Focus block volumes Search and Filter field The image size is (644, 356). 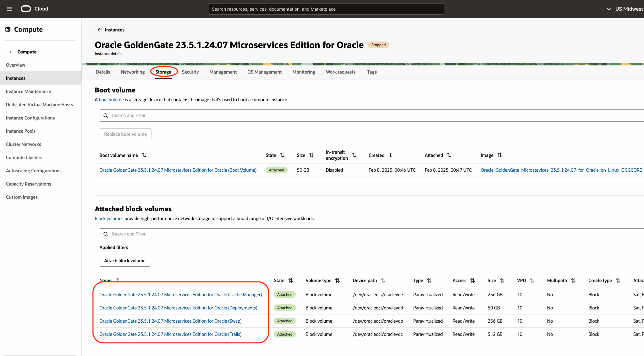point(371,234)
